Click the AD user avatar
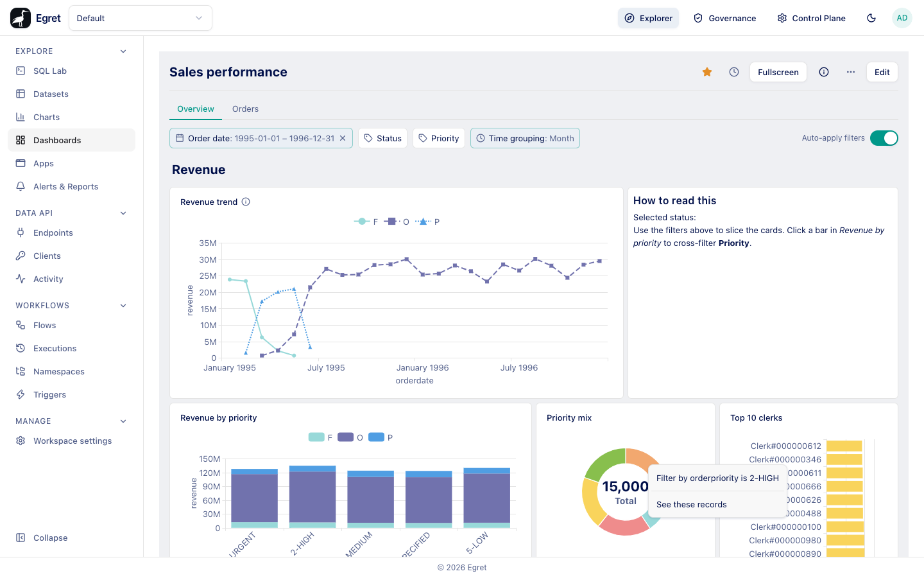The height and width of the screenshot is (578, 924). pos(902,18)
